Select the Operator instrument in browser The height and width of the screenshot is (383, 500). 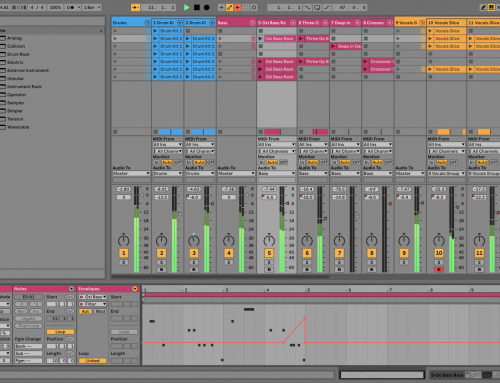point(16,95)
